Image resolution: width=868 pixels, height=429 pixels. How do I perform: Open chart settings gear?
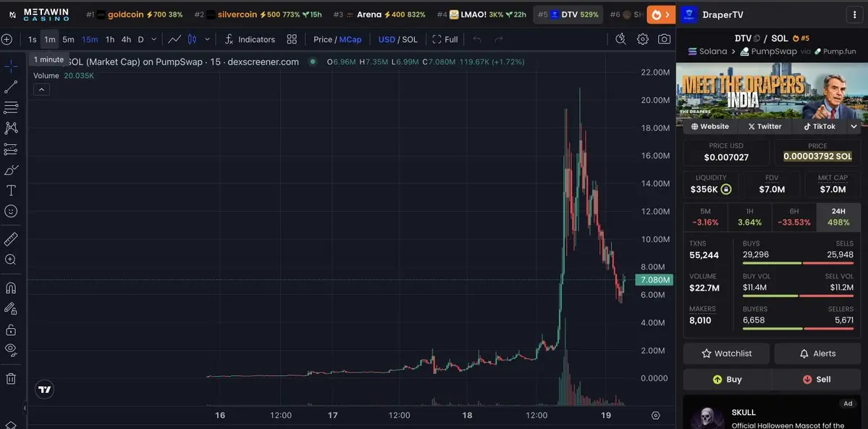642,39
